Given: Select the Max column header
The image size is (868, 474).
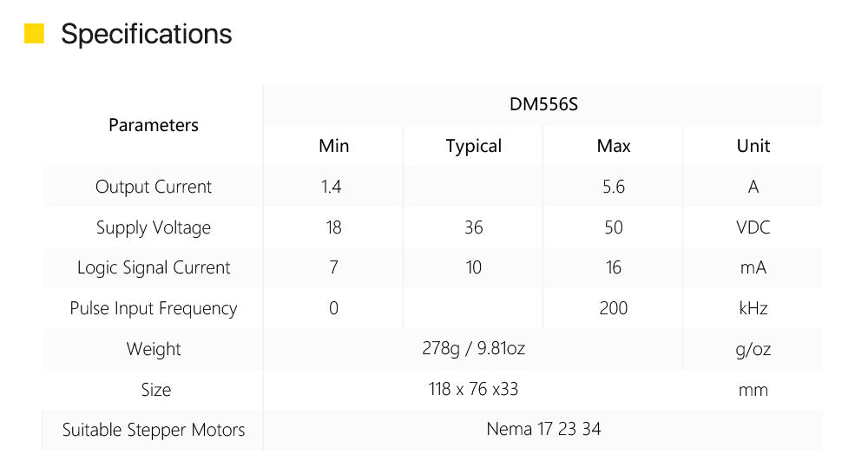Looking at the screenshot, I should (x=614, y=146).
